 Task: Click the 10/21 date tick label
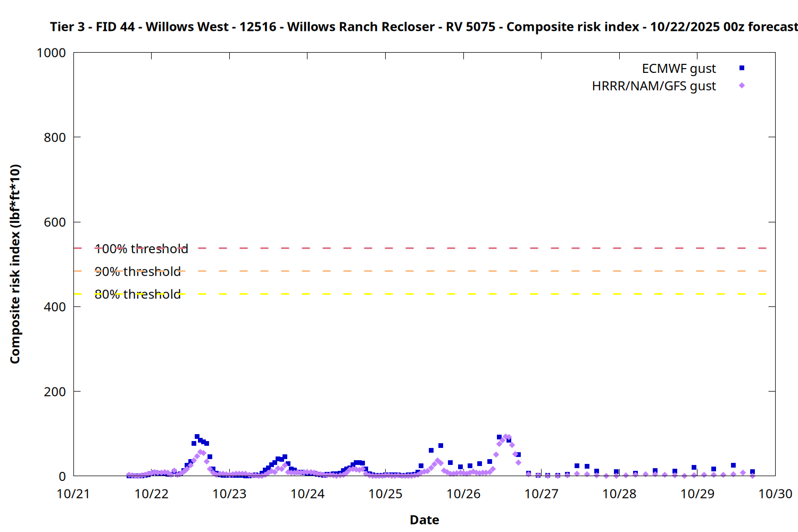pos(73,494)
